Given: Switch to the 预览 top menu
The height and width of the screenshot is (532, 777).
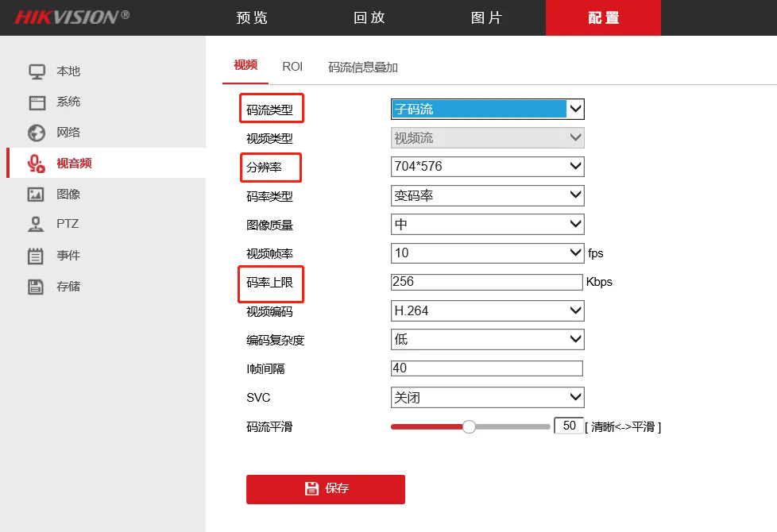Looking at the screenshot, I should (252, 17).
